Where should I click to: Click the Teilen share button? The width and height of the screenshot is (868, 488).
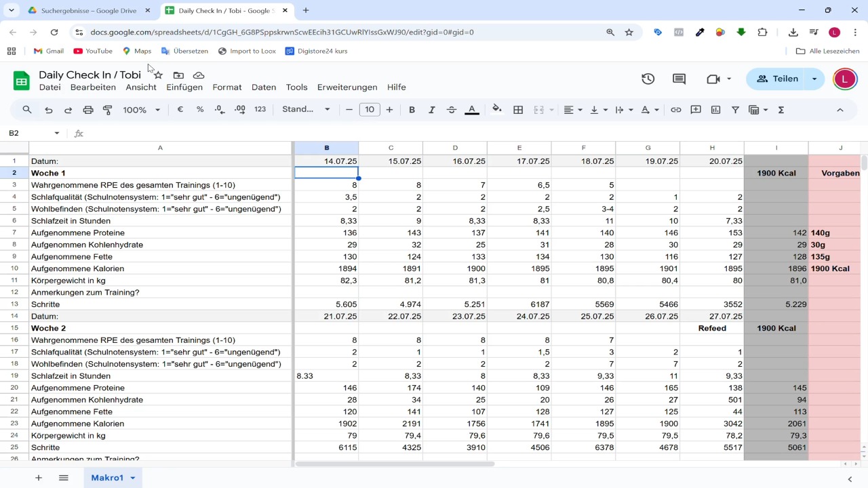777,79
